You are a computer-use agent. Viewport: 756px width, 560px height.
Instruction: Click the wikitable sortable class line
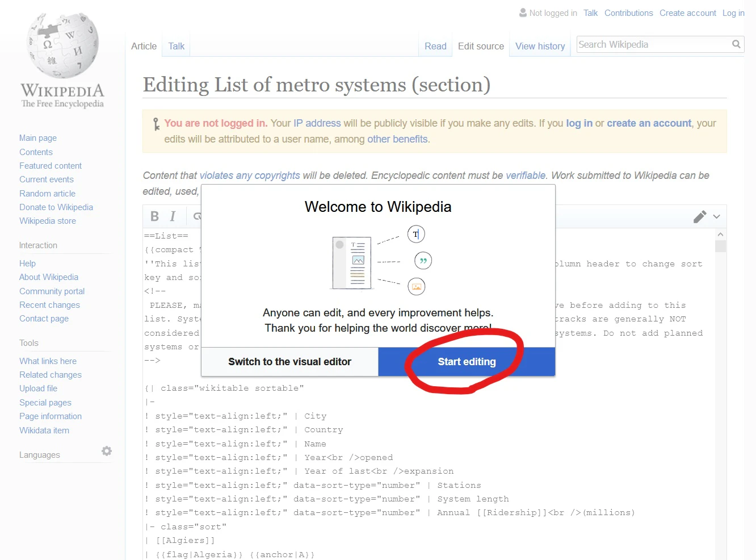224,388
